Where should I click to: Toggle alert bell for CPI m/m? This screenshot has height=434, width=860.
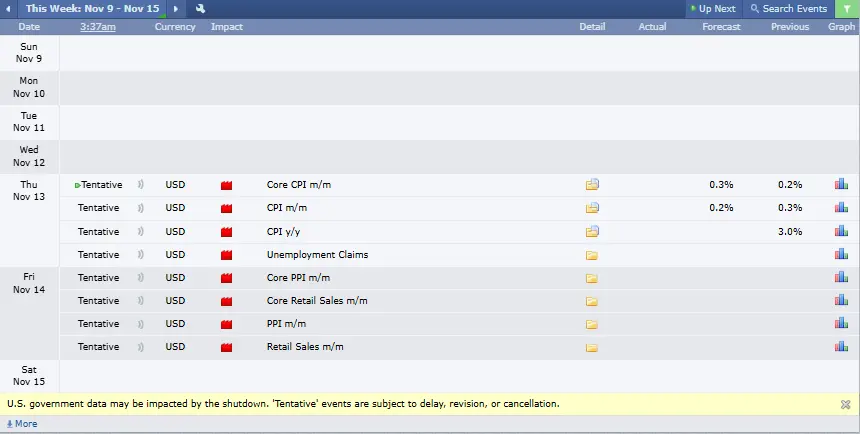pos(141,208)
